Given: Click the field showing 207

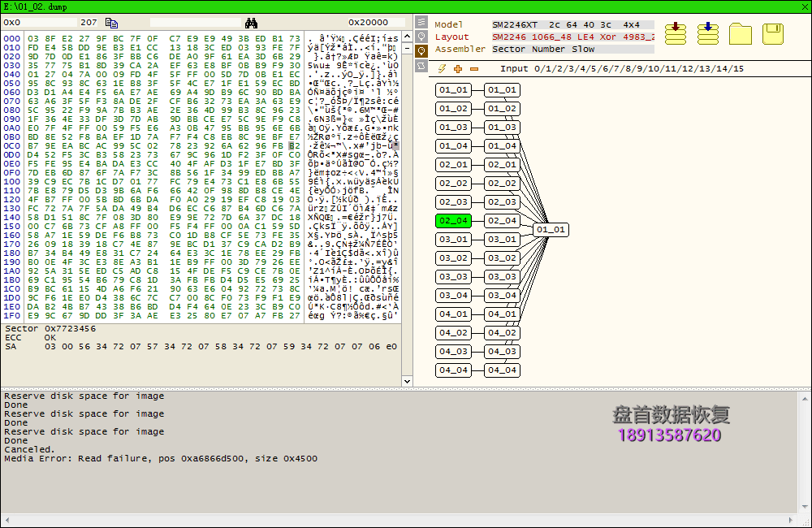Looking at the screenshot, I should tap(89, 22).
